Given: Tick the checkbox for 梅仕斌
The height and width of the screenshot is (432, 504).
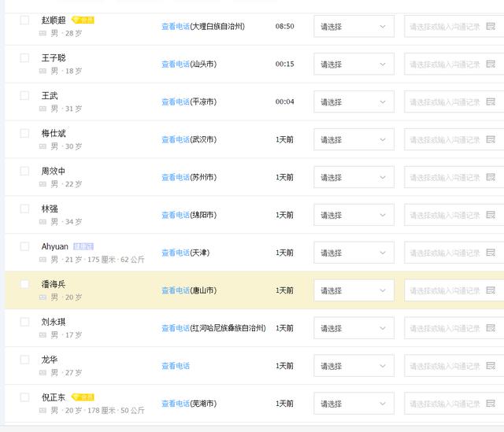Looking at the screenshot, I should (24, 133).
